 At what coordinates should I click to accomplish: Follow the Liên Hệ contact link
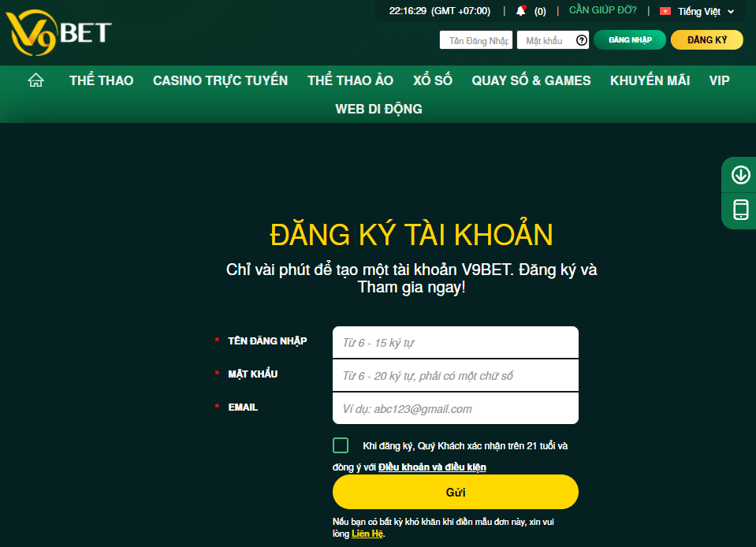(x=367, y=534)
